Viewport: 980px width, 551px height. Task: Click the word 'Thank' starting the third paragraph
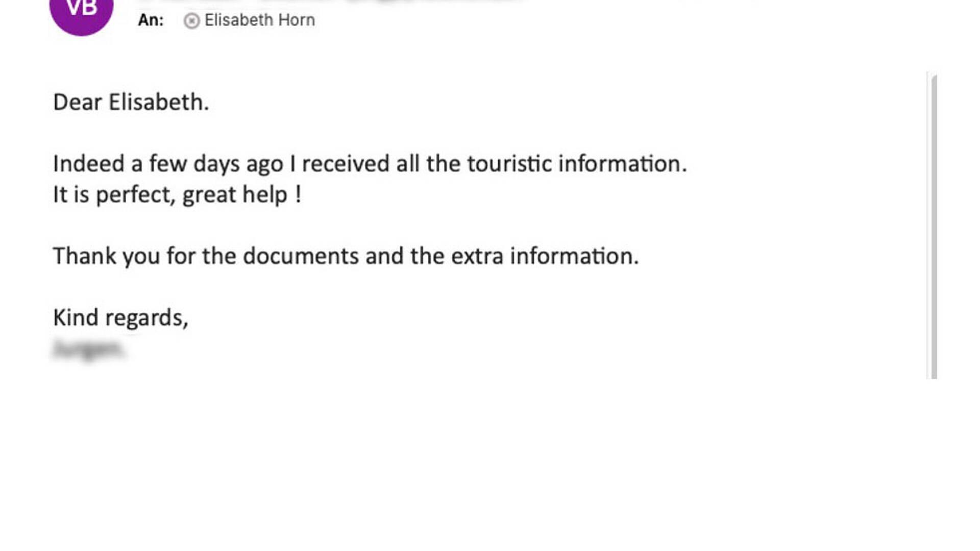(85, 256)
